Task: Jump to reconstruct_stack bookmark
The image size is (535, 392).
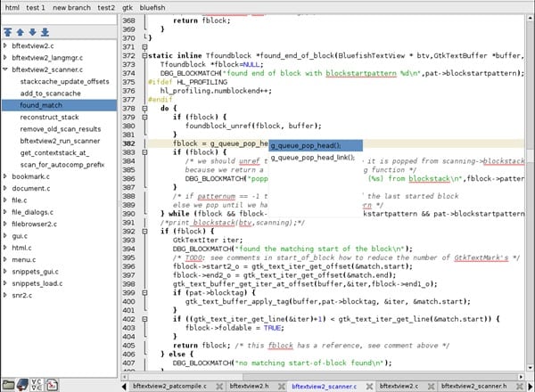Action: [49, 118]
